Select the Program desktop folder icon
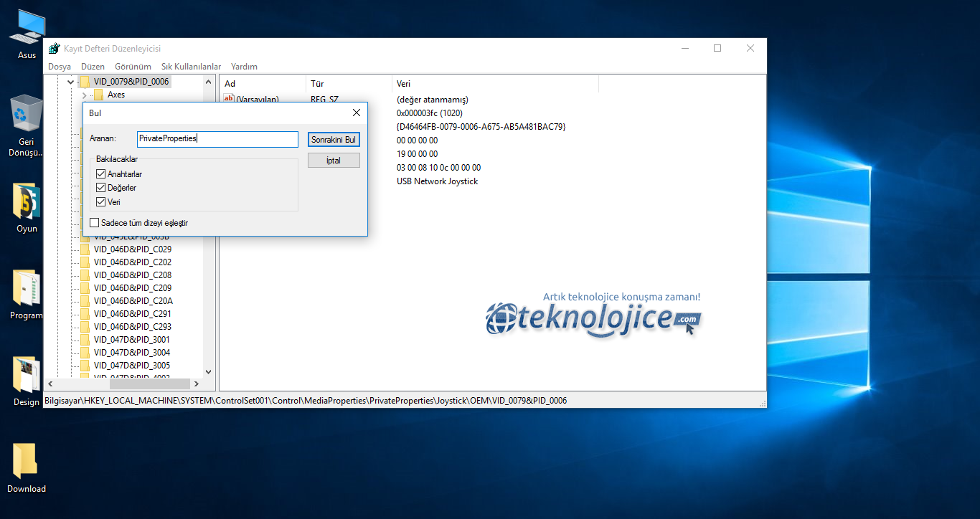The width and height of the screenshot is (980, 519). tap(27, 287)
